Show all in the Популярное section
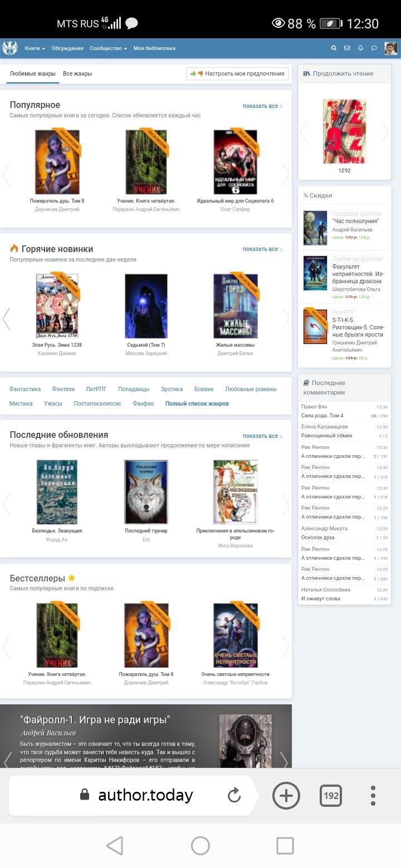Viewport: 401px width, 868px height. click(262, 106)
